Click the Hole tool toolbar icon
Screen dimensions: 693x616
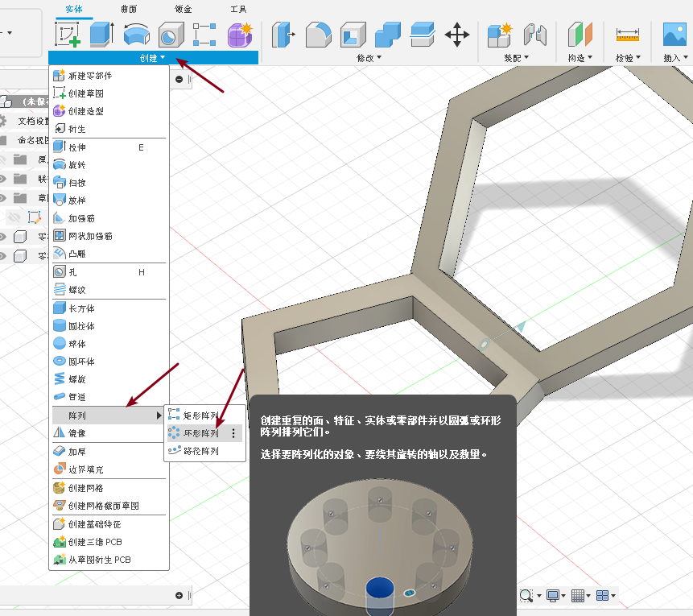tap(171, 34)
